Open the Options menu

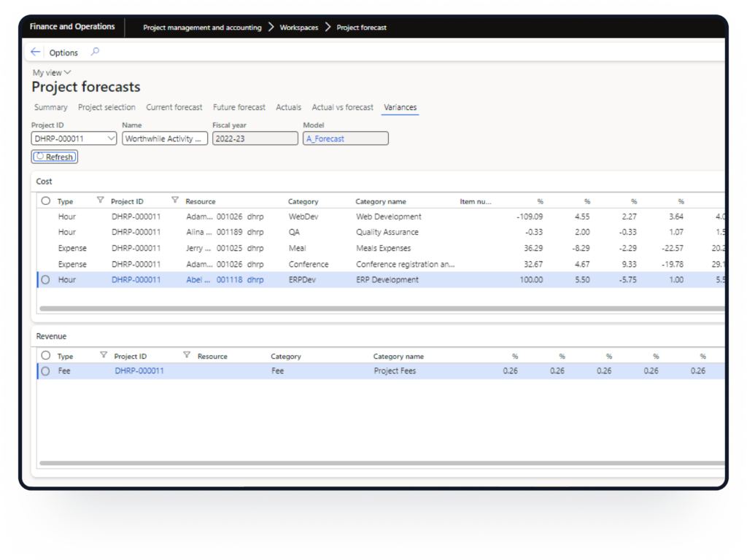(63, 52)
